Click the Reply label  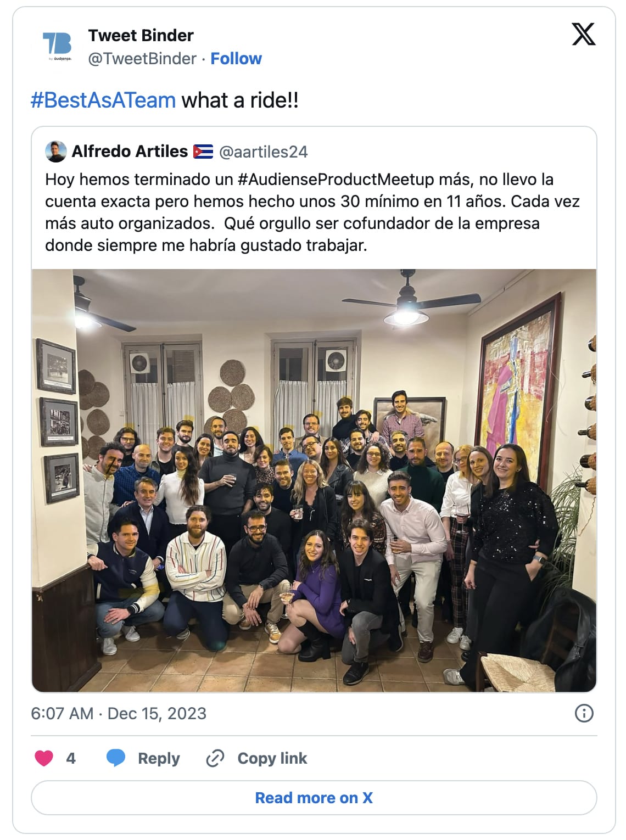point(159,758)
